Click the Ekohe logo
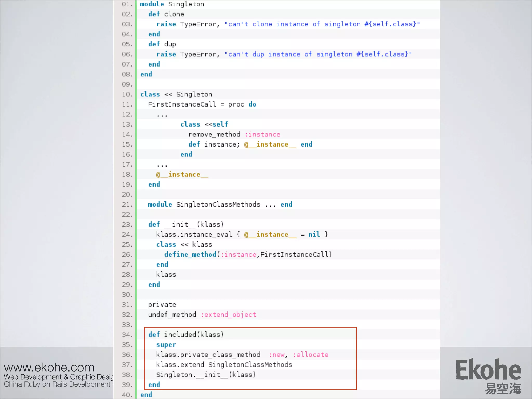This screenshot has height=399, width=532. [488, 376]
